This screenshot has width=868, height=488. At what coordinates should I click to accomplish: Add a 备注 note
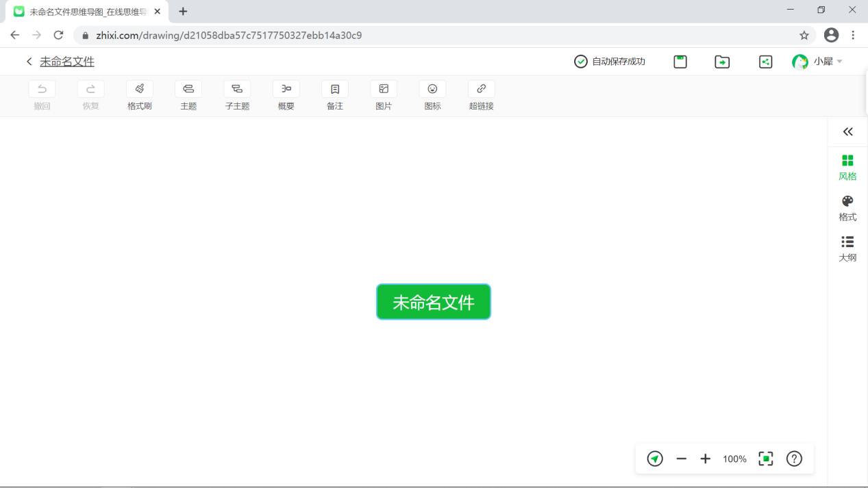coord(334,96)
